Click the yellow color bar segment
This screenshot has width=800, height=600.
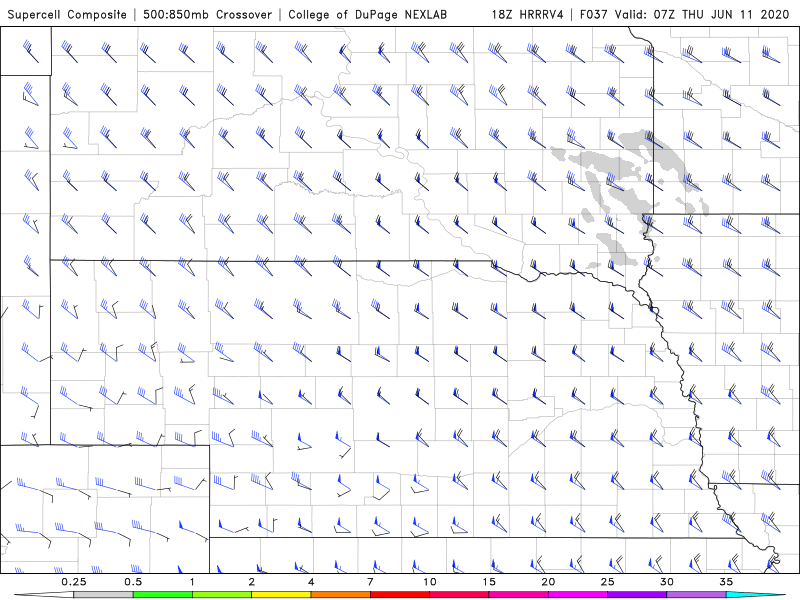pos(281,595)
